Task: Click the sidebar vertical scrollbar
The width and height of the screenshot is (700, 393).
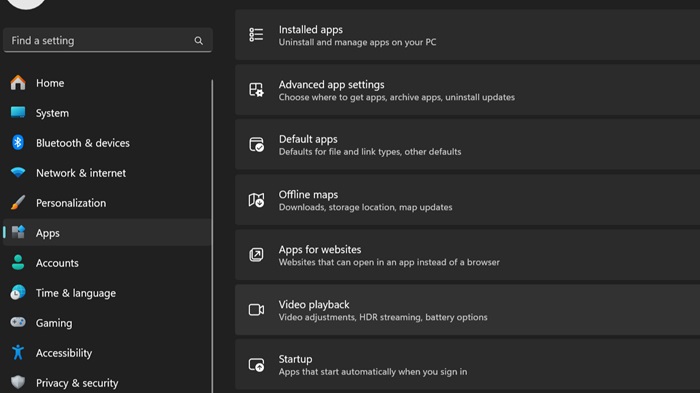Action: pos(212,236)
